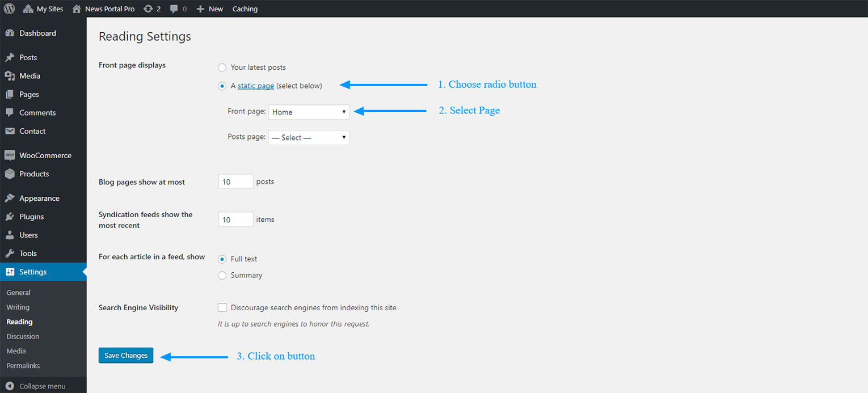Open the Discussion settings submenu
Viewport: 868px width, 393px height.
click(x=23, y=336)
